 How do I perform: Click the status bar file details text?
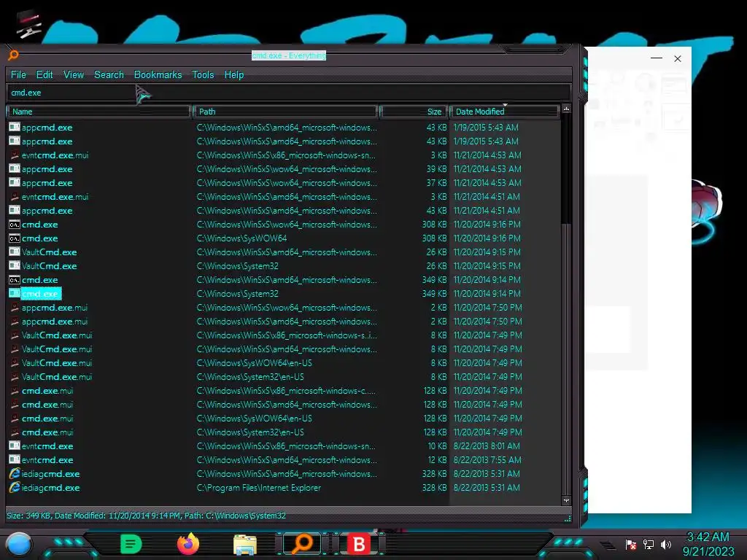coord(146,516)
